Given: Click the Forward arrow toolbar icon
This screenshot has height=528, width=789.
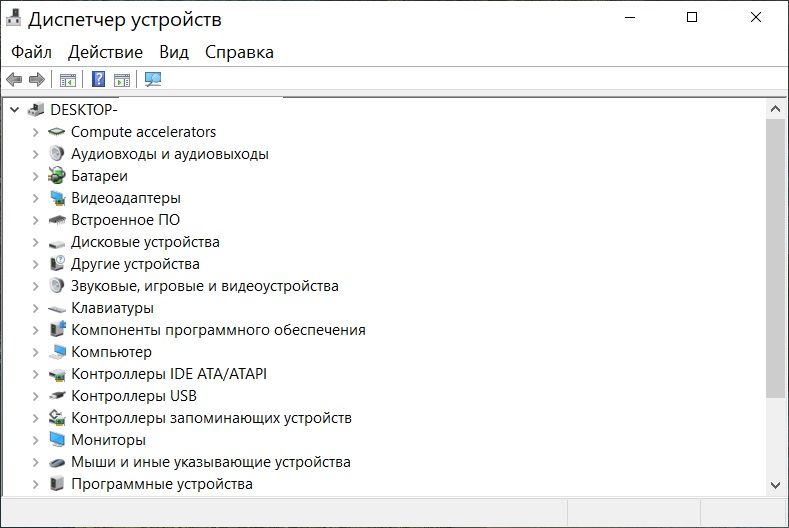Looking at the screenshot, I should click(37, 80).
